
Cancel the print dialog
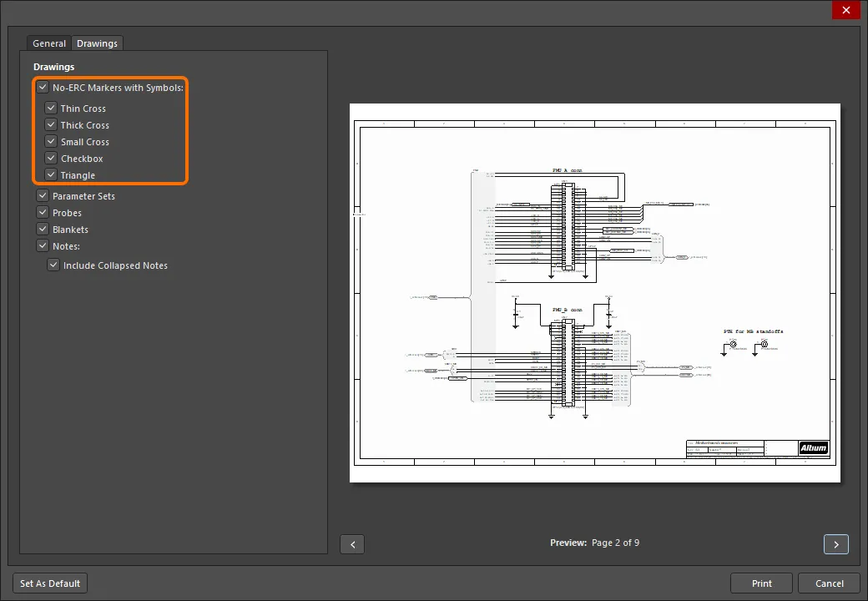click(830, 583)
